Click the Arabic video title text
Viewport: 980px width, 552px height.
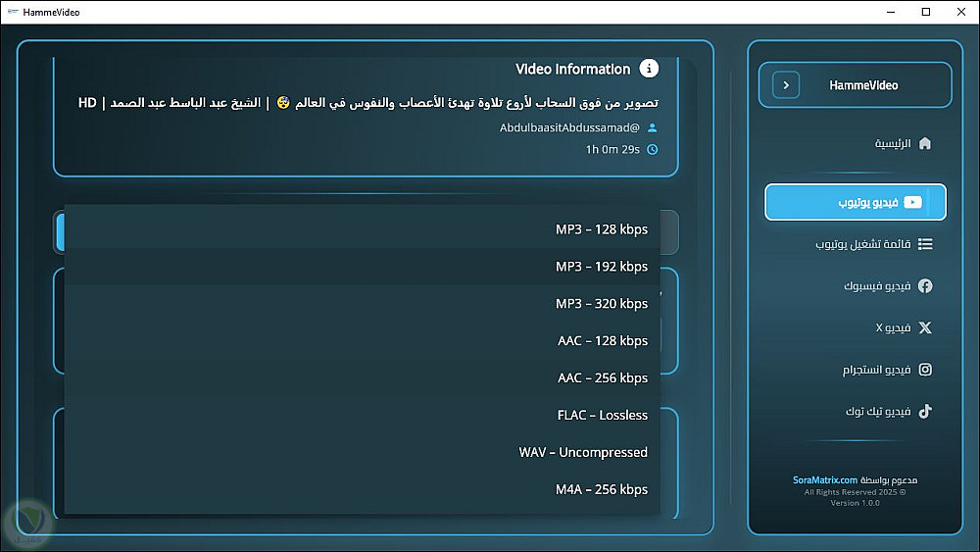[x=368, y=103]
